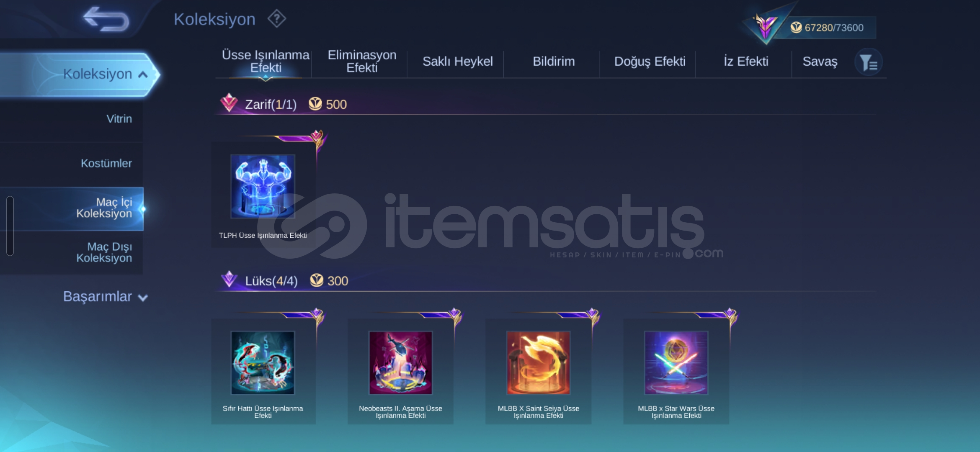This screenshot has width=980, height=452.
Task: Choose MLBB x Star Wars recall effect
Action: (x=676, y=371)
